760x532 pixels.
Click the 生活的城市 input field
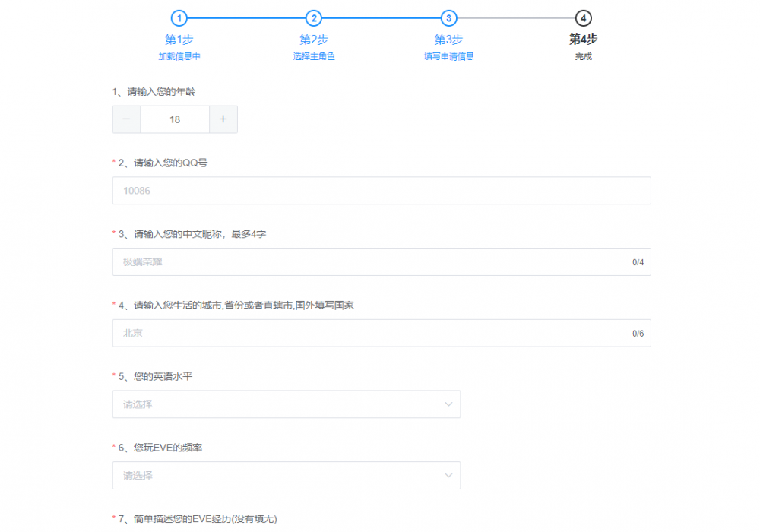point(372,334)
